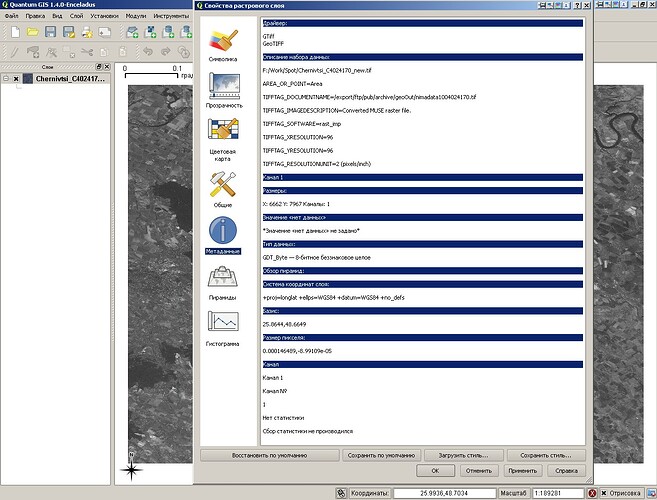Click the delete selected icon

click(x=69, y=52)
